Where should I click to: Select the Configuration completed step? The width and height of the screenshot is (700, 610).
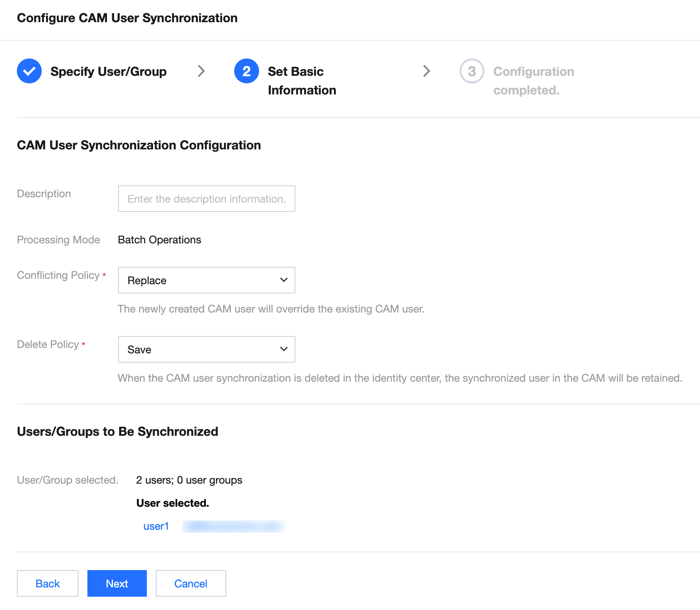(x=533, y=81)
